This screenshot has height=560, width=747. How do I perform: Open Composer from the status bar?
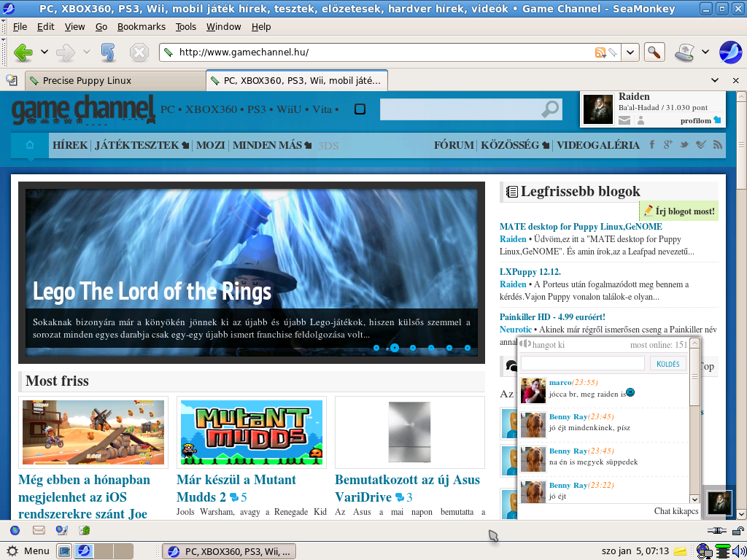62,530
